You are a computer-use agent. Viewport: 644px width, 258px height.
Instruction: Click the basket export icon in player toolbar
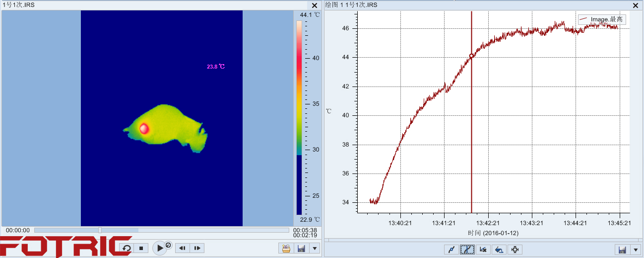[x=286, y=248]
